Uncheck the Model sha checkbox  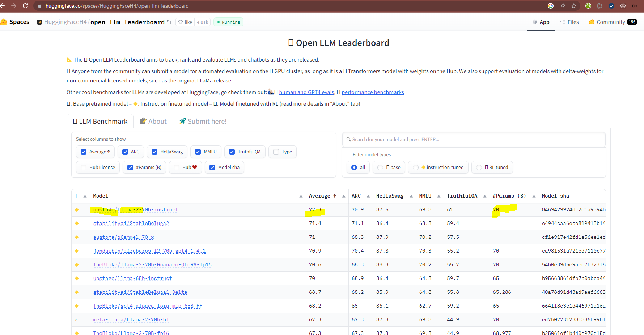click(x=212, y=167)
